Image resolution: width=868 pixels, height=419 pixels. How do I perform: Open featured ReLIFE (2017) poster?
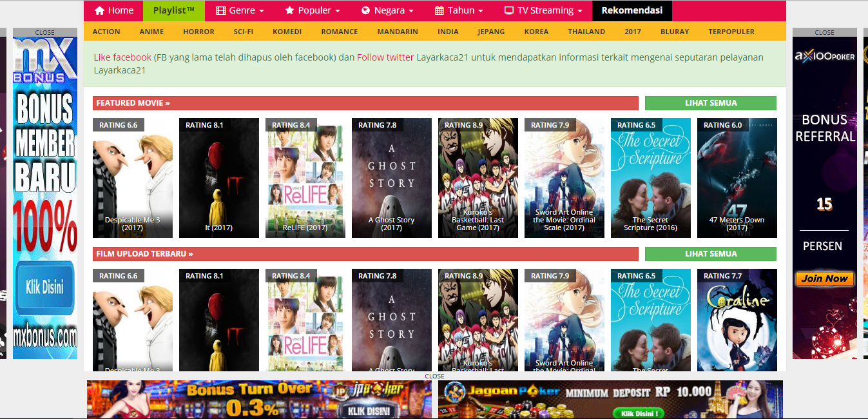[305, 178]
